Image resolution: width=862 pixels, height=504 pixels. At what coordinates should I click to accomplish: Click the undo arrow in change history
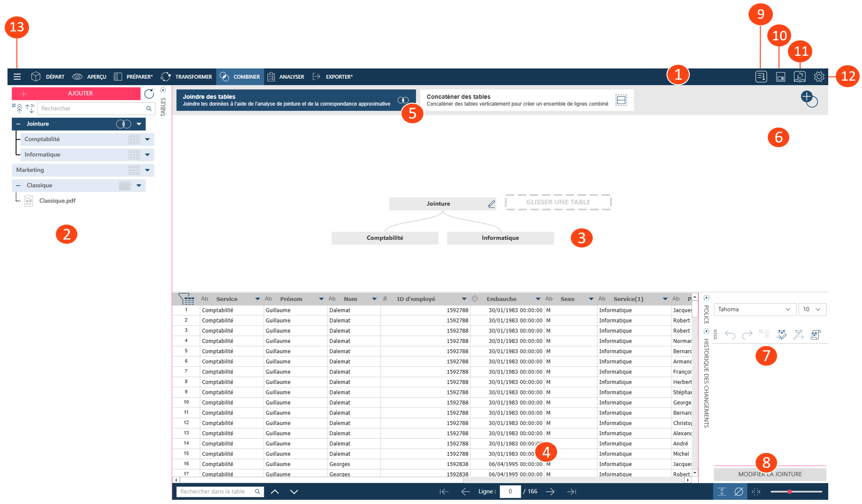pos(730,335)
